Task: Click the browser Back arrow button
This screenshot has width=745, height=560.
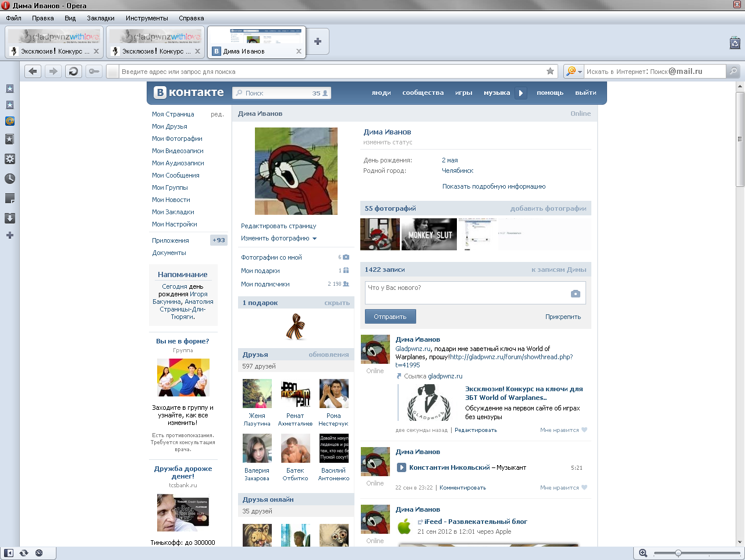Action: point(33,71)
